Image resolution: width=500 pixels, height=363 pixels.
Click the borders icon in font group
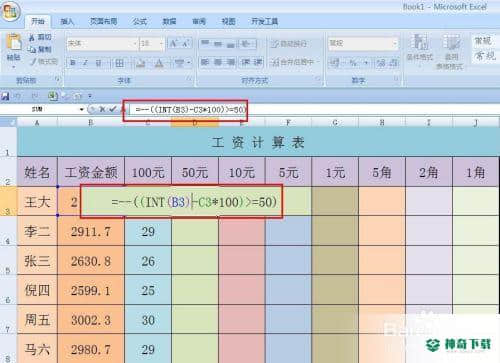point(119,63)
